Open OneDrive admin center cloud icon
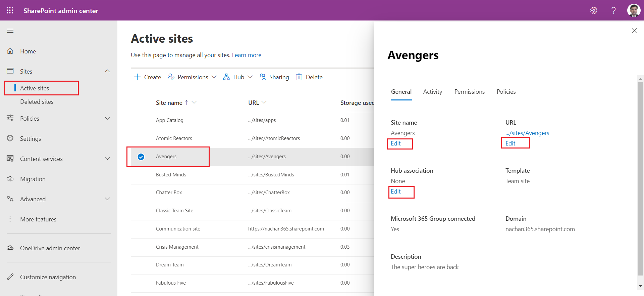 10,248
